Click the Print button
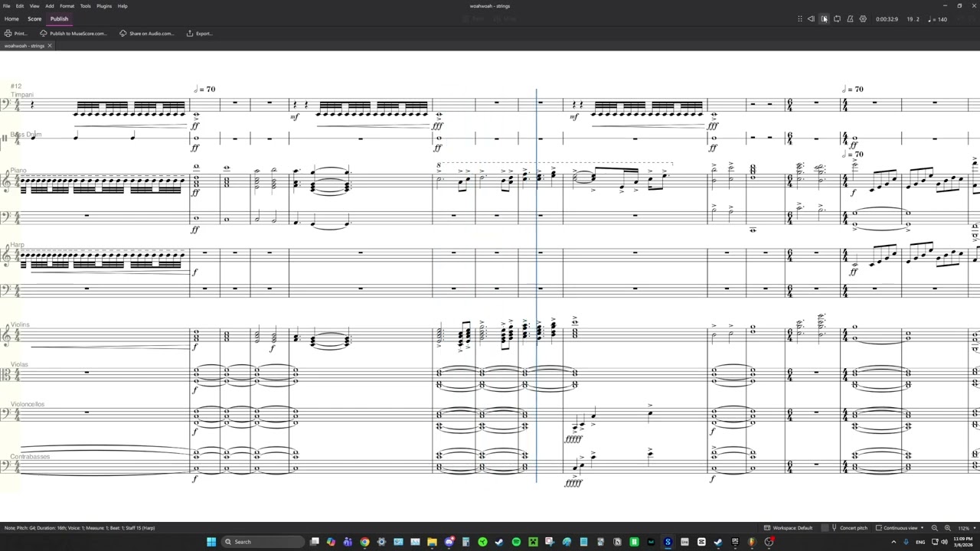Viewport: 980px width, 551px height. [x=15, y=34]
